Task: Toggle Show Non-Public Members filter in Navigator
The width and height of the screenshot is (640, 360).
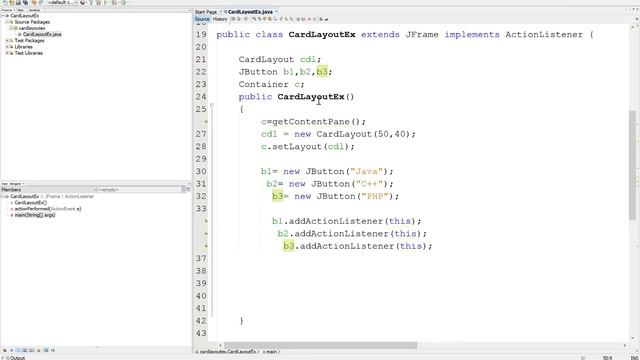Action: [25, 350]
